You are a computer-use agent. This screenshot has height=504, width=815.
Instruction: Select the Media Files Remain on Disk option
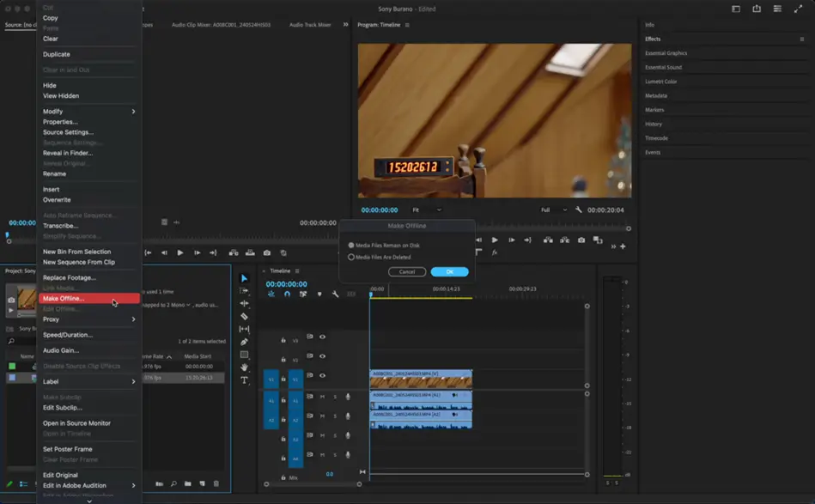coord(351,246)
